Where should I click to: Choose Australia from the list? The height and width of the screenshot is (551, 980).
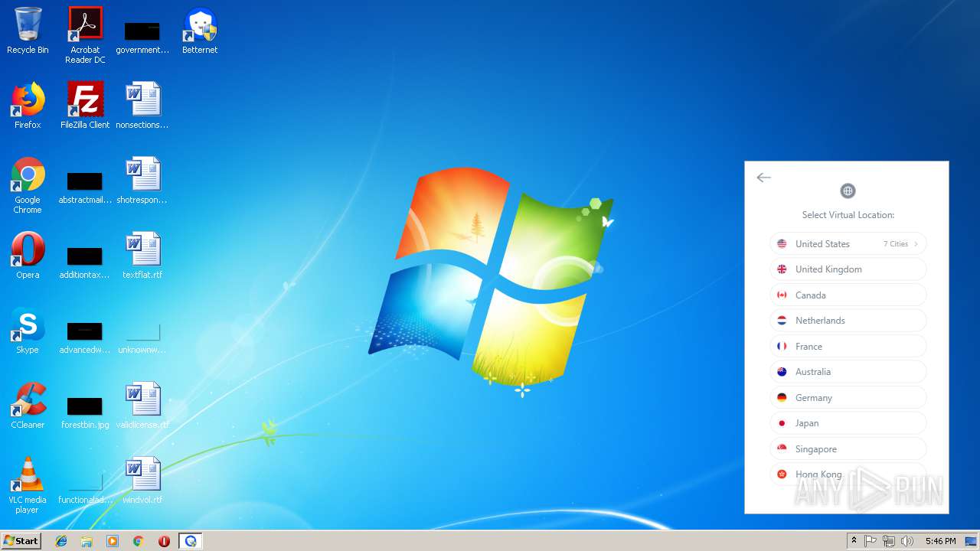tap(848, 372)
